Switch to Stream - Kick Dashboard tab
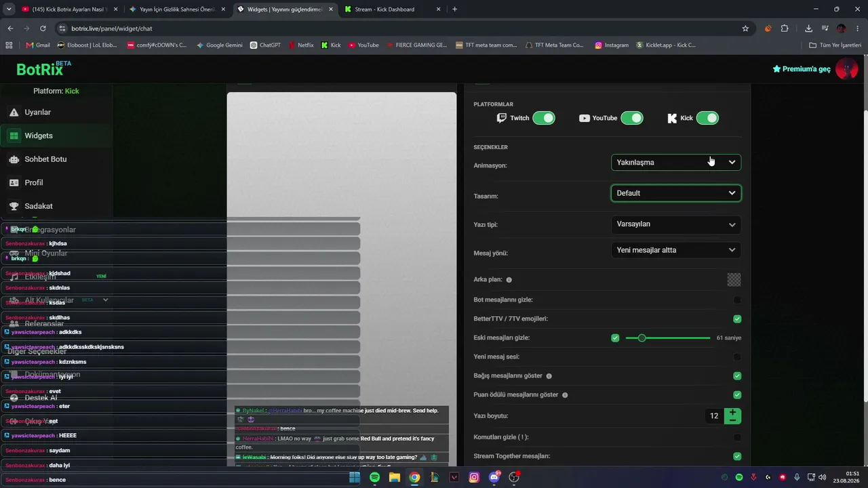The width and height of the screenshot is (868, 488). [393, 9]
